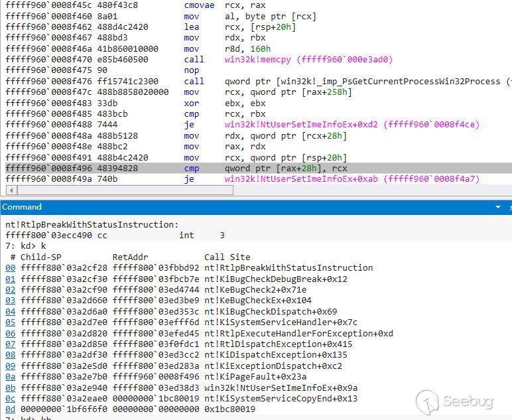This screenshot has width=512, height=420.
Task: Select nt!KiSystemServiceHandler+0x7c call site
Action: (281, 322)
